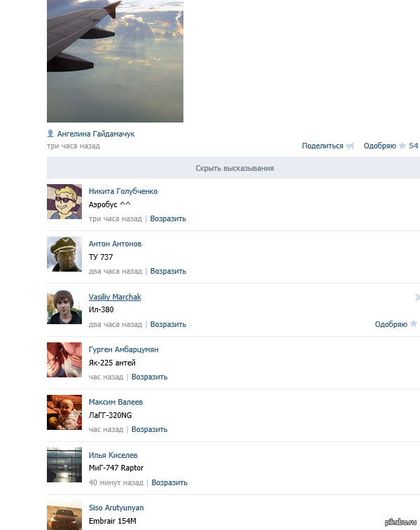Delete Vasiliy Marchak's comment with the X icon
Viewport: 420px width, 530px height.
[x=417, y=298]
